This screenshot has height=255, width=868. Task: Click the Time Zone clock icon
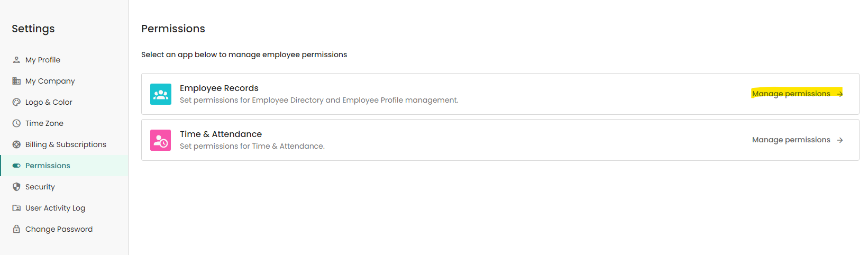(16, 123)
